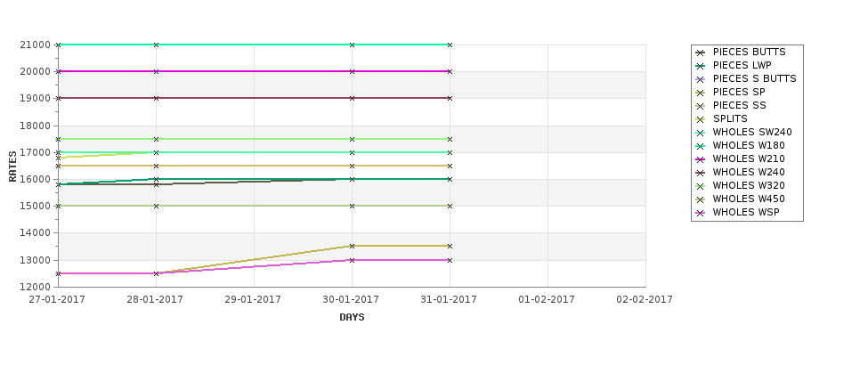Click the 21000 data point on 30-01-2017
This screenshot has height=382, width=868.
[x=352, y=45]
